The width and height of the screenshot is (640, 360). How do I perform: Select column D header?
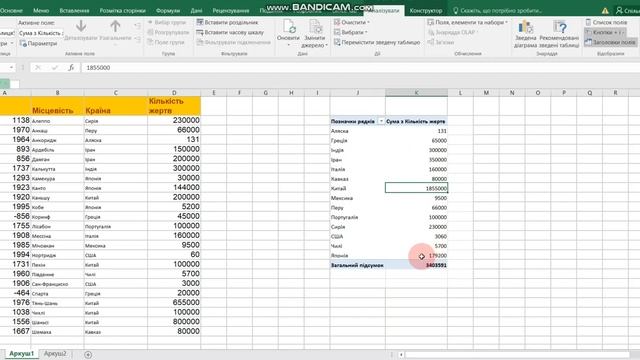(174, 93)
